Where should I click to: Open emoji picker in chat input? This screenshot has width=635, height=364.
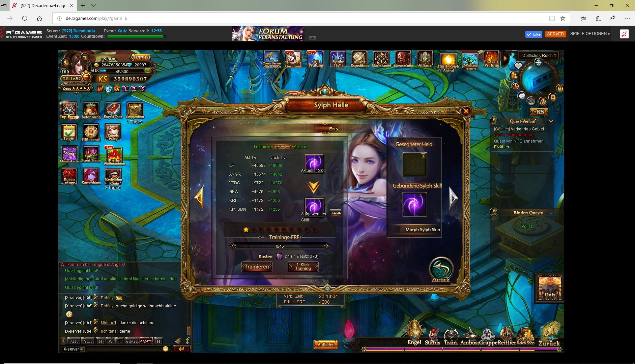point(166,349)
